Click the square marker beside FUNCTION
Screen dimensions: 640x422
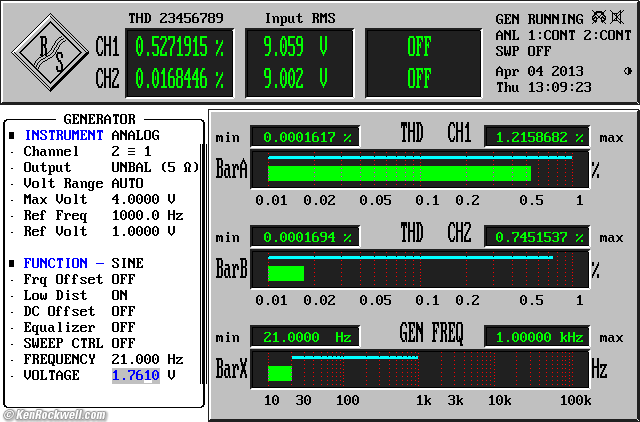tap(11, 263)
